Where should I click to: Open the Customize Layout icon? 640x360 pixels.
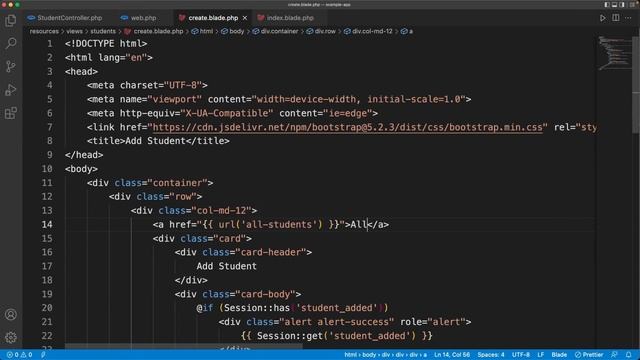pyautogui.click(x=631, y=4)
